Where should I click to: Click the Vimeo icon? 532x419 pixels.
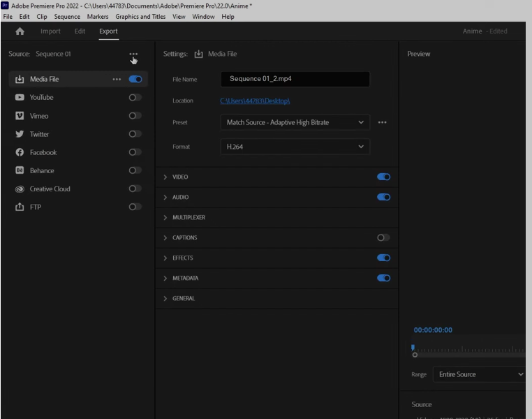click(x=20, y=116)
